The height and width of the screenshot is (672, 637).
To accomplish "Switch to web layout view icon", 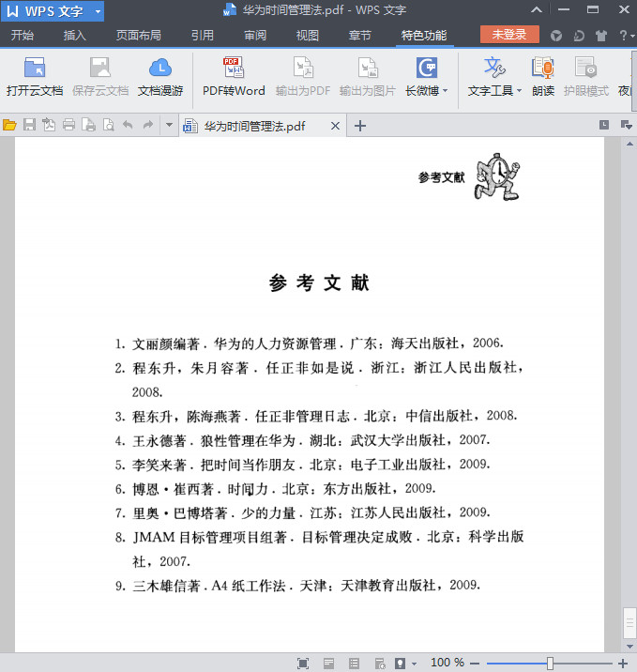I will [380, 664].
